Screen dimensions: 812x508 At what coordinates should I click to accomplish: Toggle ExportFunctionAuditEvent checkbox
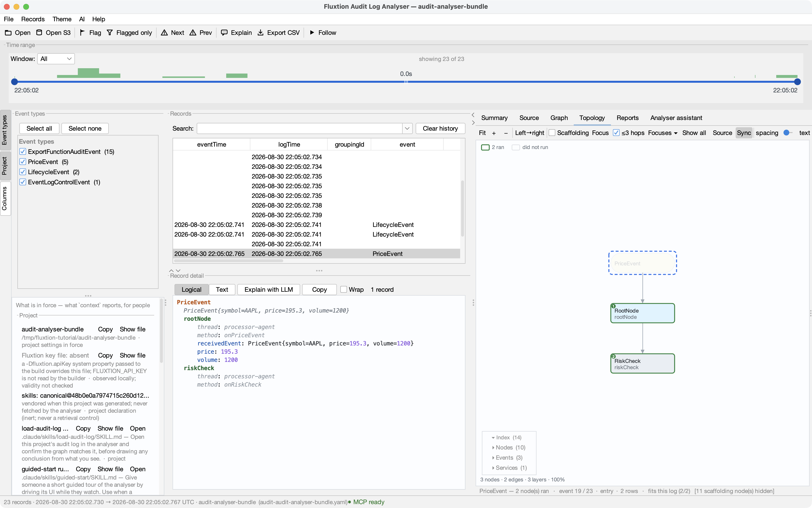point(23,151)
